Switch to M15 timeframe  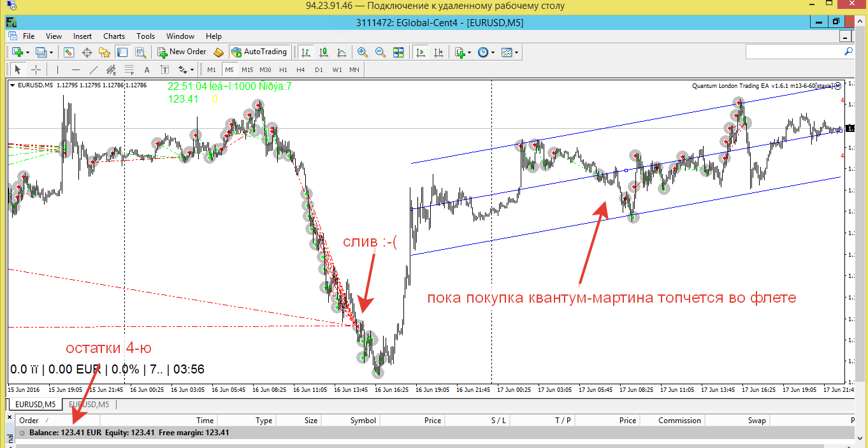[247, 69]
